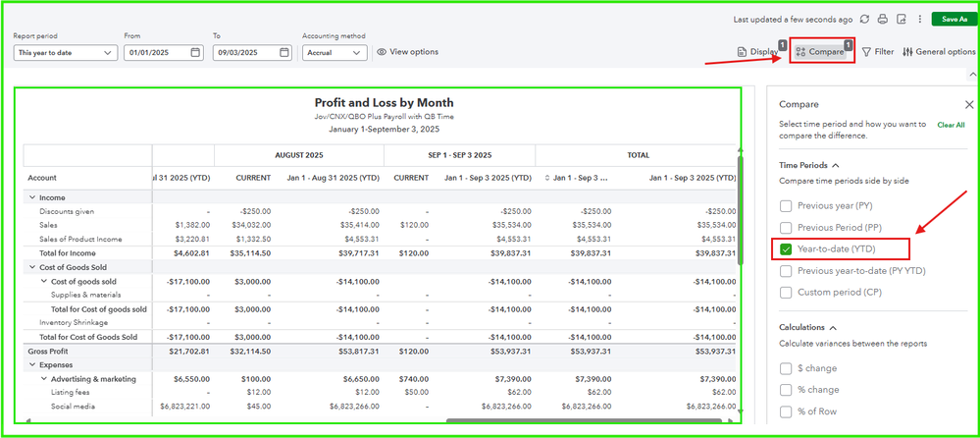This screenshot has width=980, height=438.
Task: Toggle the Compare panel button
Action: (821, 52)
